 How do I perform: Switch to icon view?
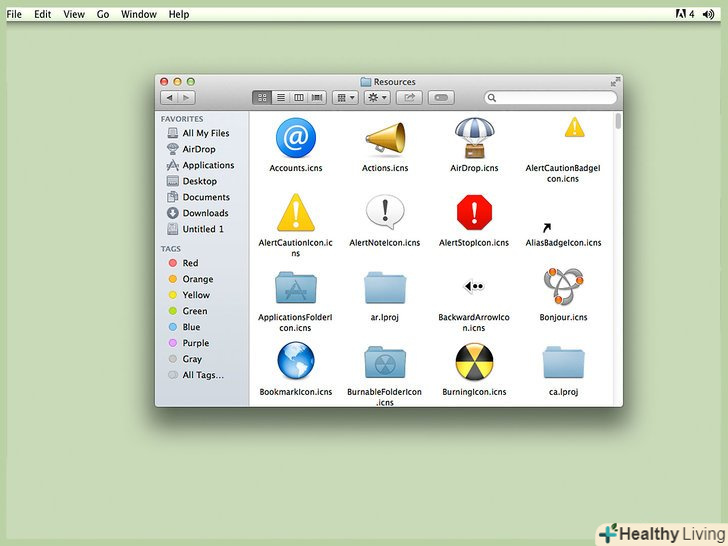tap(262, 98)
